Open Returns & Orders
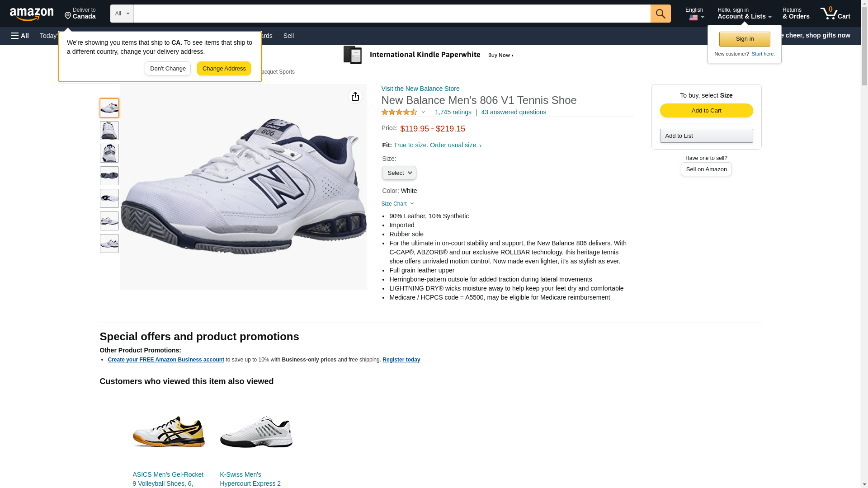 (x=796, y=14)
